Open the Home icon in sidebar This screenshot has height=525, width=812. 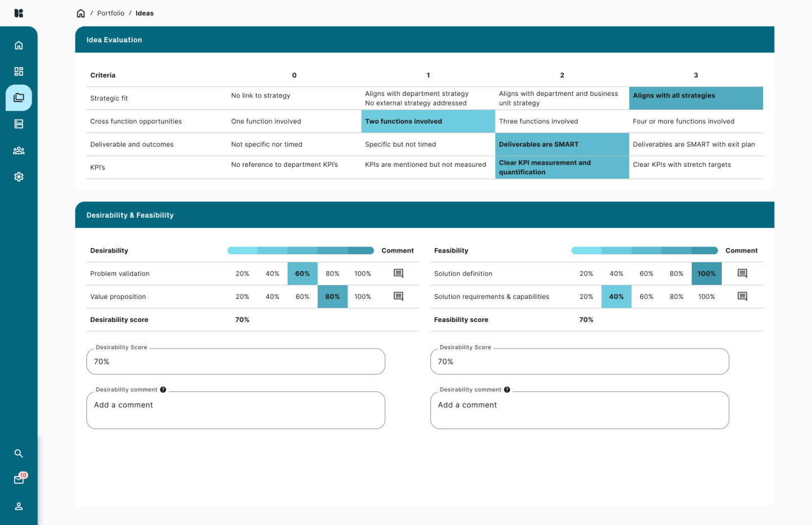point(19,45)
